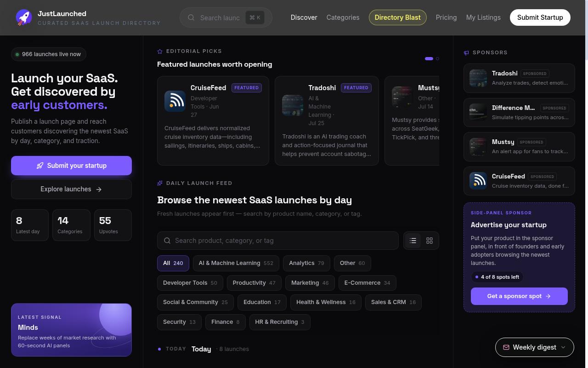Click the Explore launches button

coord(71,189)
